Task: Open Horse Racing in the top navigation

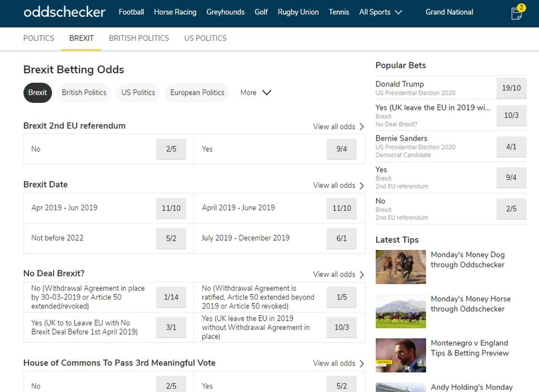Action: point(175,12)
